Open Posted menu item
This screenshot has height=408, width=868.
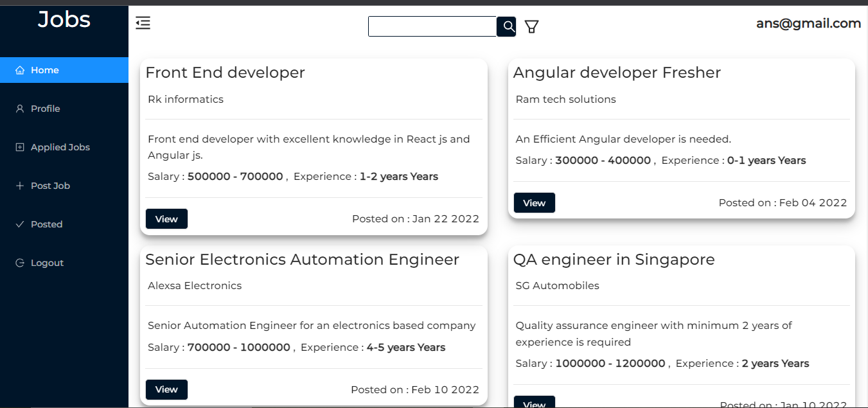tap(64, 224)
